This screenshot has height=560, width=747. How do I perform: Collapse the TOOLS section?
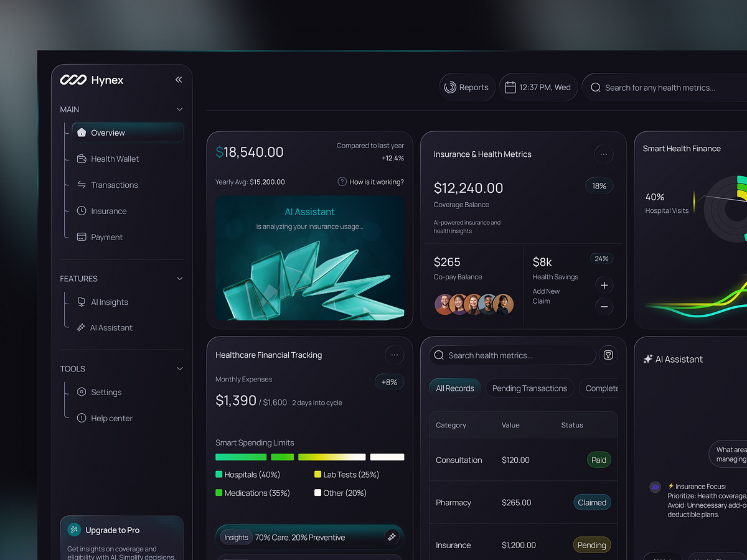(179, 368)
